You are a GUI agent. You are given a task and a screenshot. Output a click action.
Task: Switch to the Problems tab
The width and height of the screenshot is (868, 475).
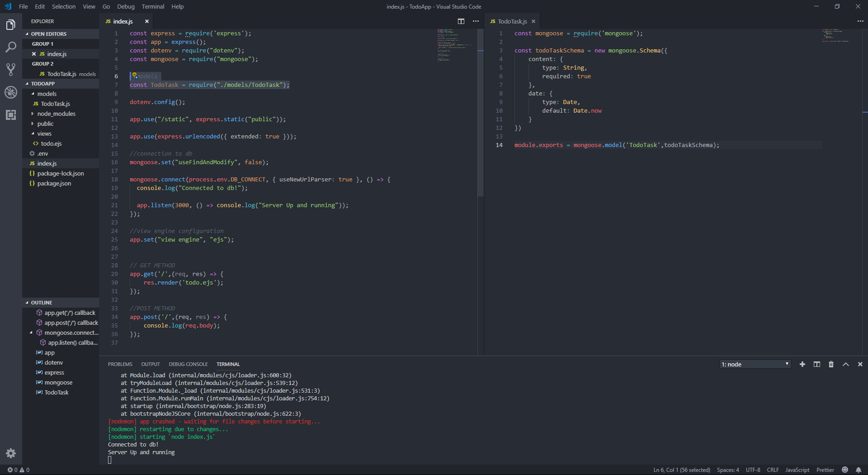point(120,364)
